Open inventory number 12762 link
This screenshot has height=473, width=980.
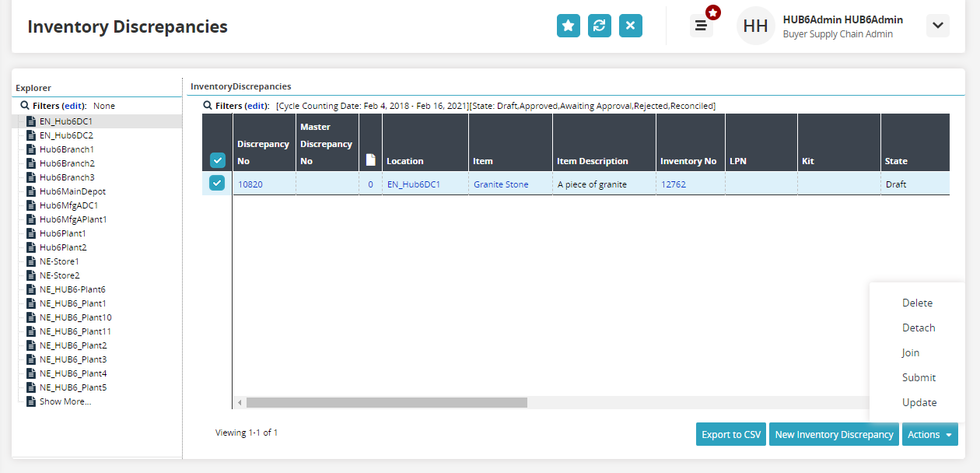pyautogui.click(x=674, y=184)
